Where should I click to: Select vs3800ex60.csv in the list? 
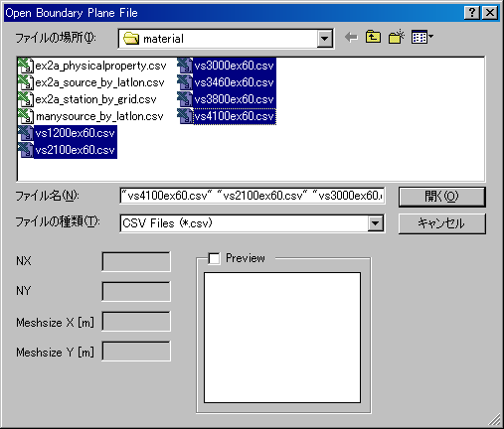click(234, 99)
